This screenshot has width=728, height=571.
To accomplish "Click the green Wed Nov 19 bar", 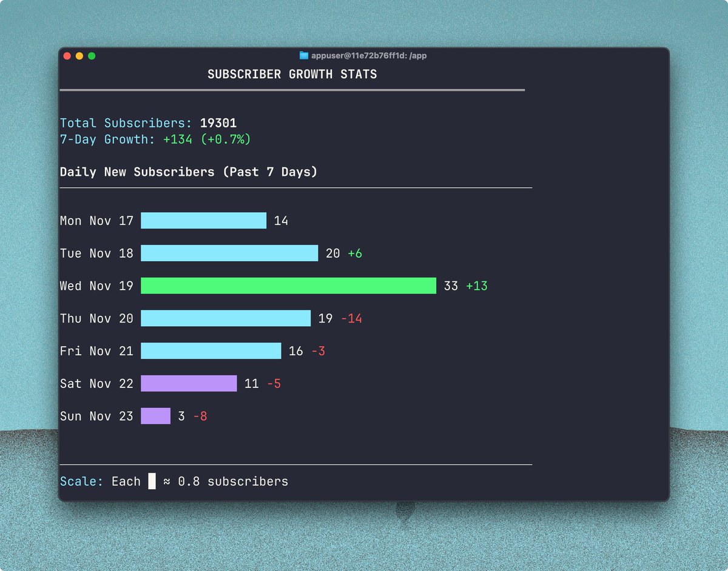I will pyautogui.click(x=288, y=286).
